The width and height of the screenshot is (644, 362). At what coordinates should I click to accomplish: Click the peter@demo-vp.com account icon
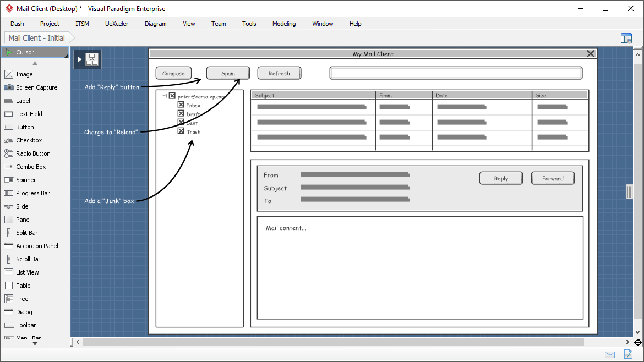click(x=172, y=96)
